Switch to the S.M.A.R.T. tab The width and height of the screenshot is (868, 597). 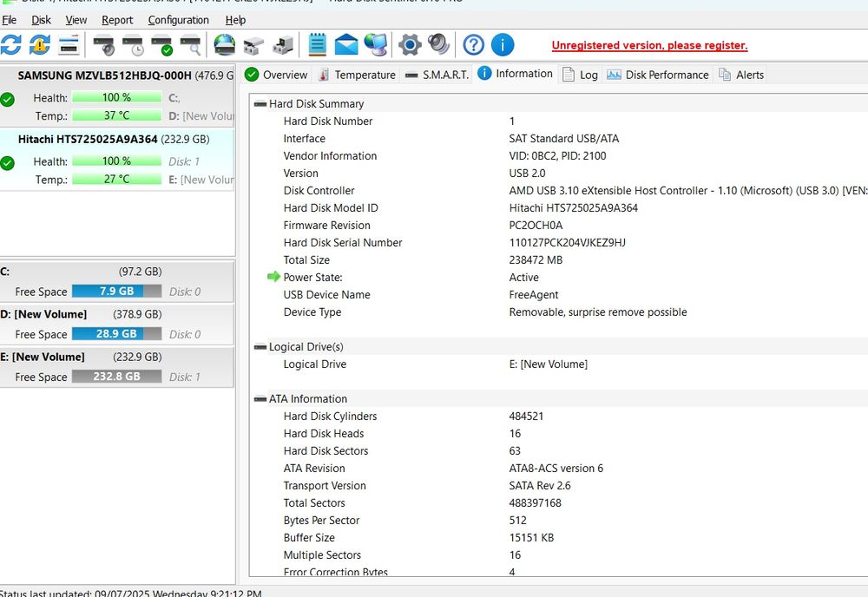437,75
